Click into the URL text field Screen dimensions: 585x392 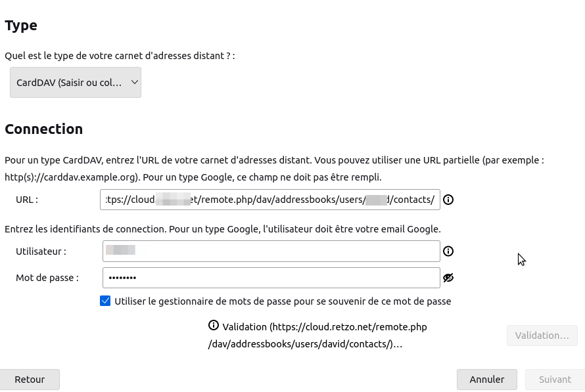click(271, 200)
